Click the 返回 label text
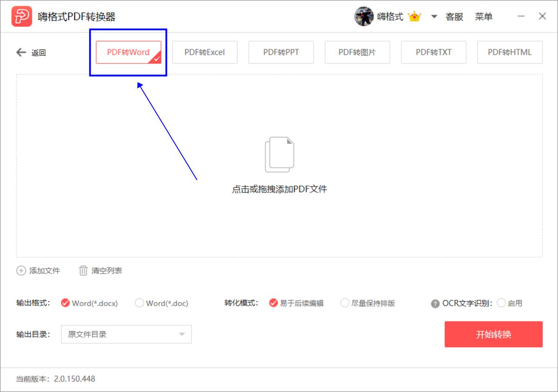 pos(39,53)
